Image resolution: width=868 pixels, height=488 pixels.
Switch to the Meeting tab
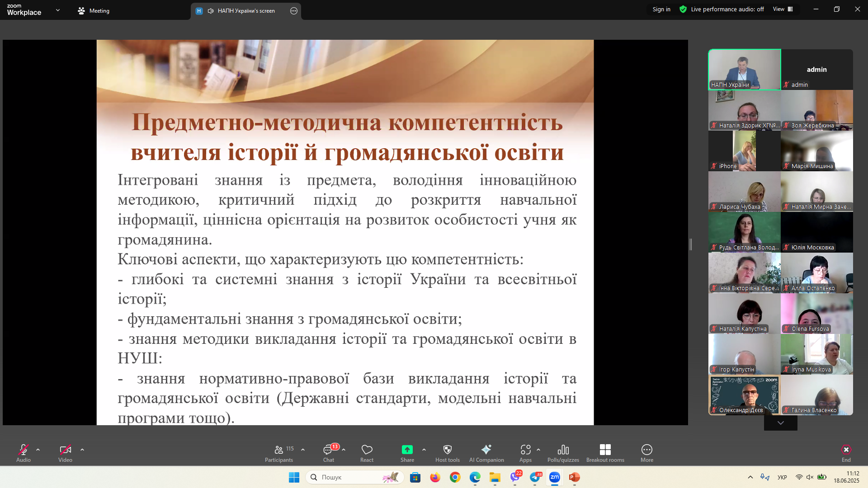coord(94,11)
